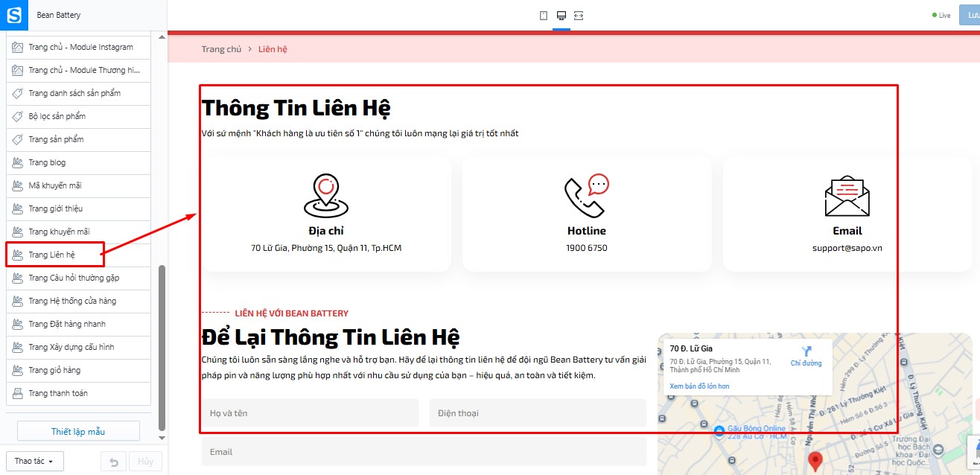The width and height of the screenshot is (980, 475).
Task: Select desktop preview icon
Action: coord(561,16)
